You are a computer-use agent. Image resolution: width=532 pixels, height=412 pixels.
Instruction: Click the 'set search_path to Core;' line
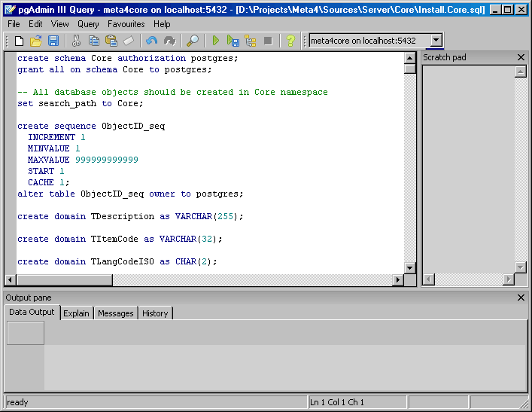81,104
